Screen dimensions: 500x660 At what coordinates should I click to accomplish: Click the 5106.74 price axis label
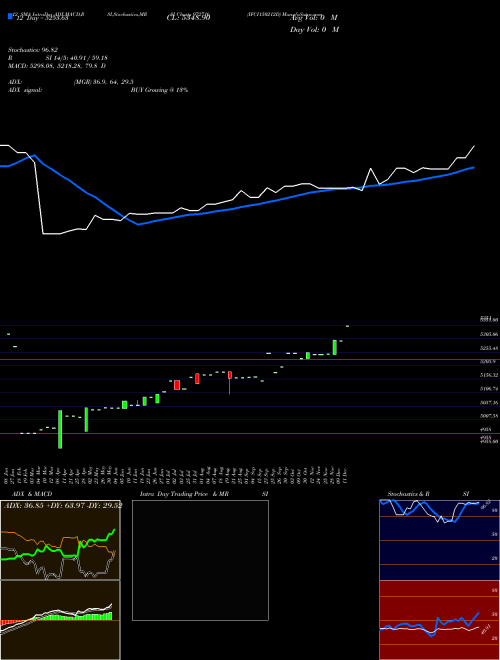coord(489,389)
